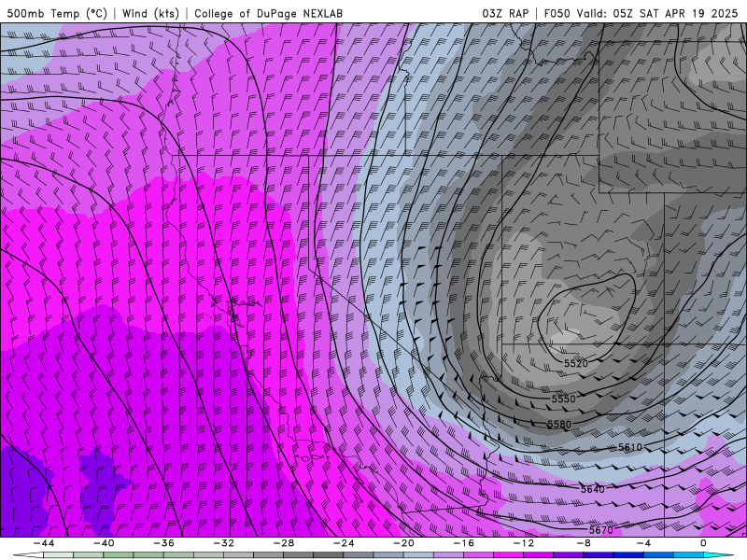This screenshot has width=747, height=560.
Task: Click the 'College of DuPage NEXLAB' credit text
Action: coord(268,13)
